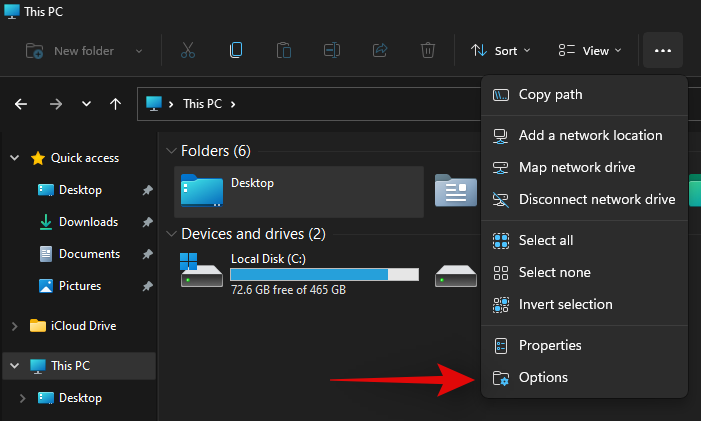Open Downloads in the sidebar
Viewport: 701px width, 421px height.
pyautogui.click(x=88, y=222)
